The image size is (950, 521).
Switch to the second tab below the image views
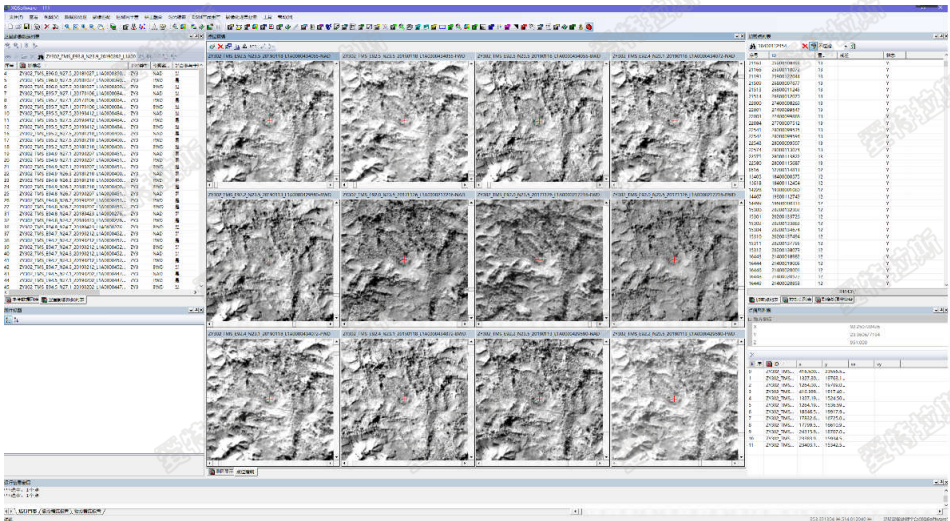pos(246,470)
